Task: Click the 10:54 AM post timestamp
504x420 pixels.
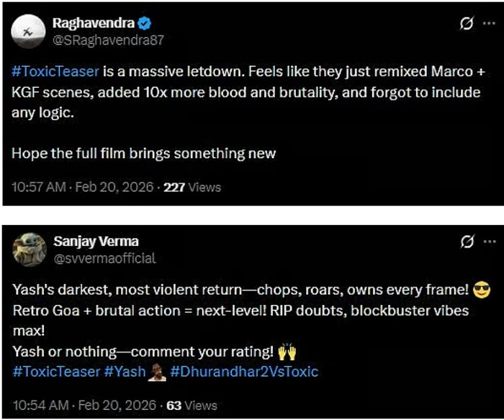Action: [83, 405]
